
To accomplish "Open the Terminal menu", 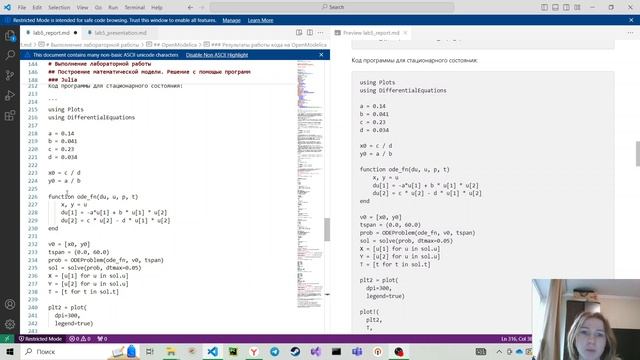I will [x=135, y=7].
